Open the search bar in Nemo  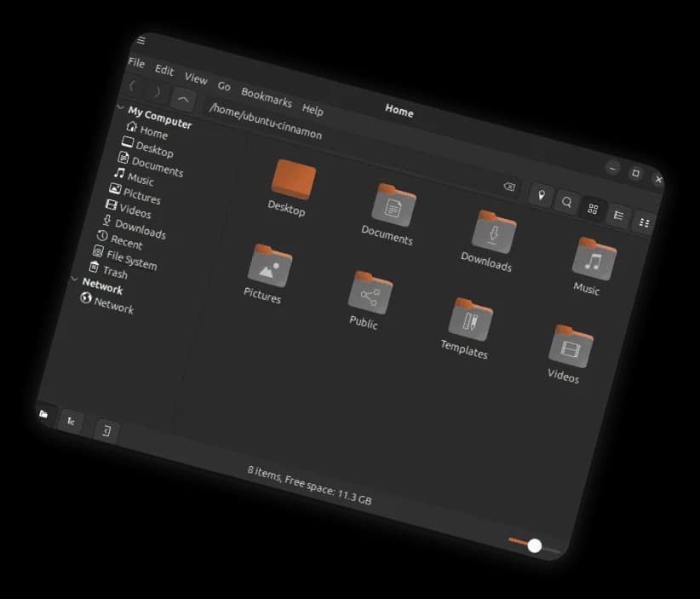coord(566,203)
